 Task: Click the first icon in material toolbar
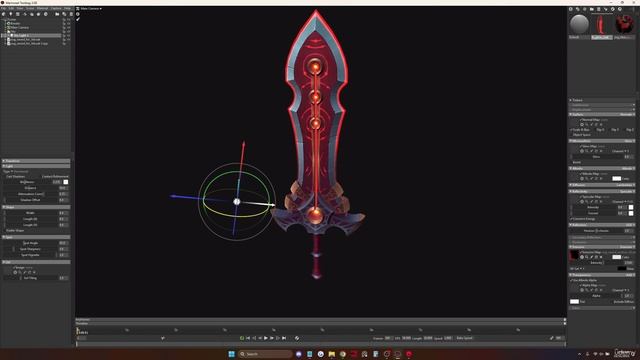(x=571, y=9)
